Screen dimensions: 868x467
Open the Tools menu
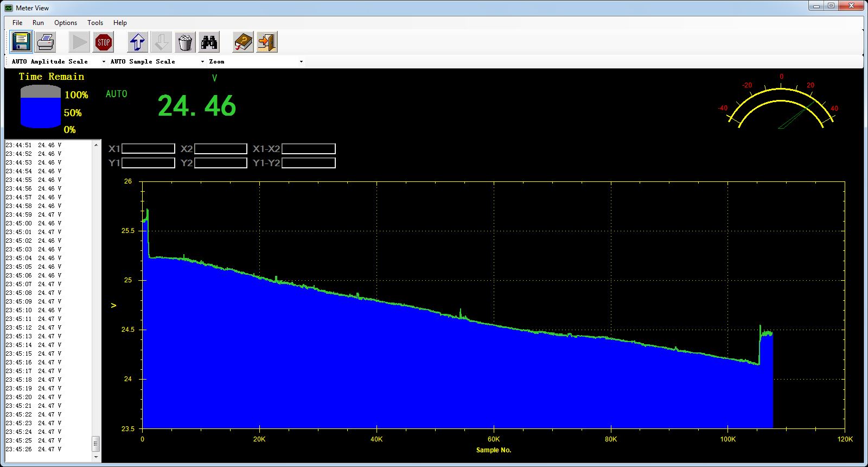(95, 23)
